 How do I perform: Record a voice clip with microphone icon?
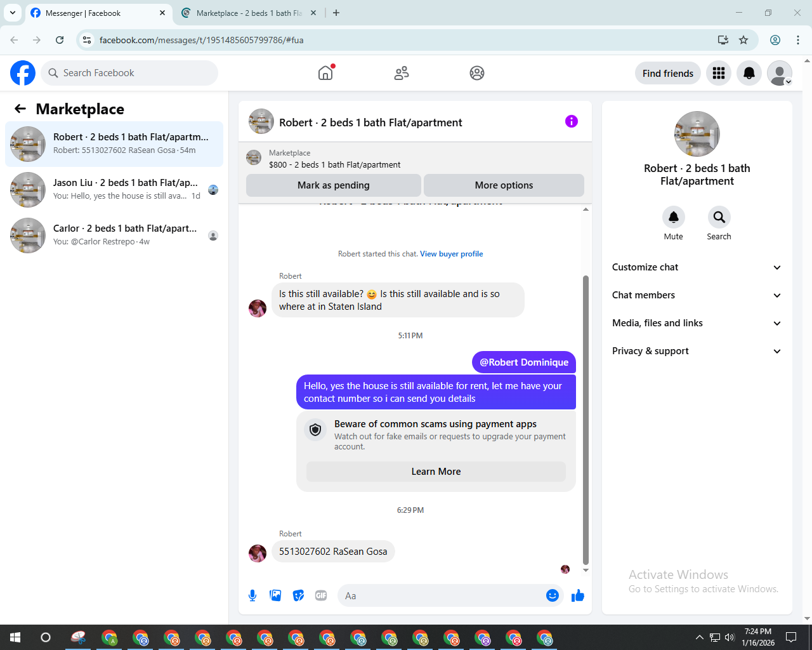(x=252, y=595)
